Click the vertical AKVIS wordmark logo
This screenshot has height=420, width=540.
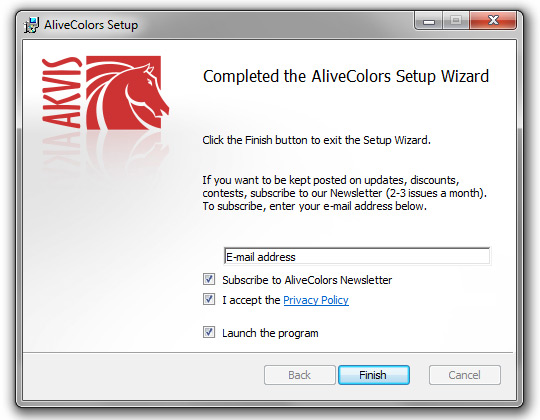(x=61, y=93)
